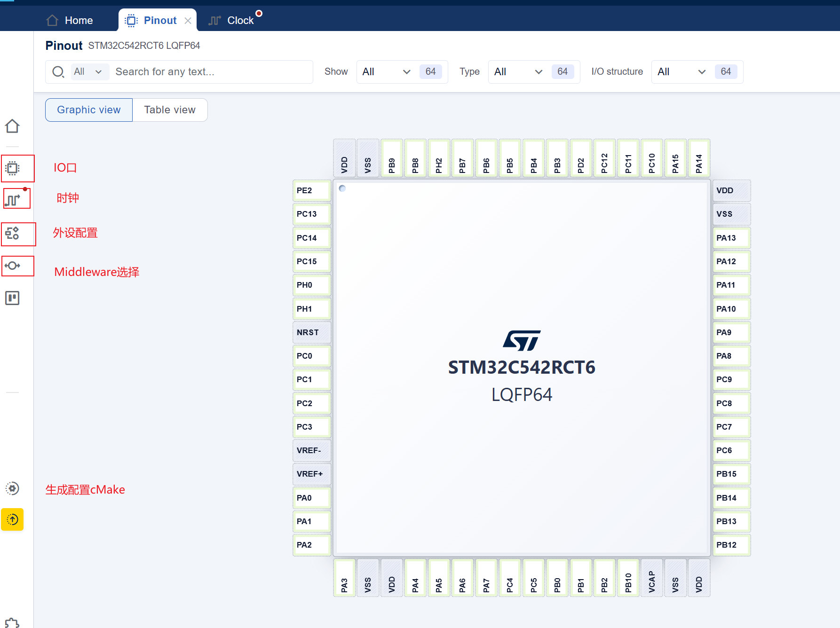The height and width of the screenshot is (628, 840).
Task: Select pin PB3 on top row
Action: tap(557, 158)
